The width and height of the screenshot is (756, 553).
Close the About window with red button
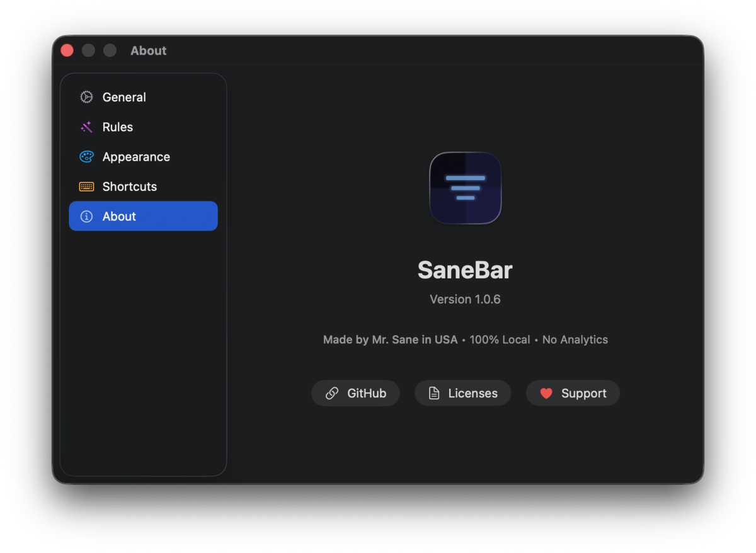click(67, 50)
